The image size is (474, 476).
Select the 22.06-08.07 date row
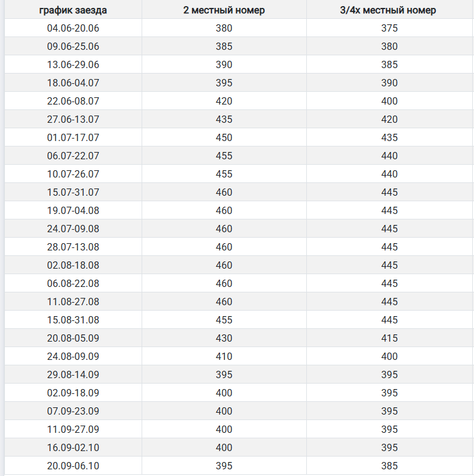click(73, 101)
